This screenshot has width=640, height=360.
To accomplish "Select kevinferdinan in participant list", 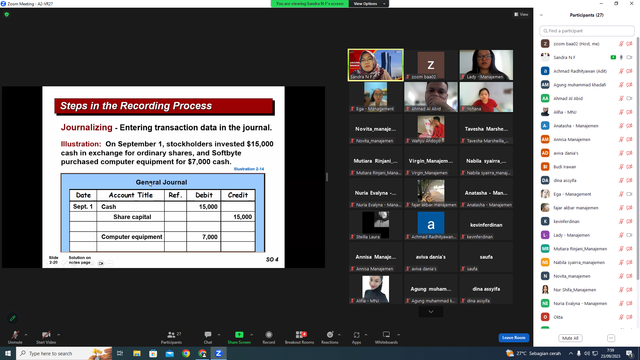I will [x=587, y=221].
